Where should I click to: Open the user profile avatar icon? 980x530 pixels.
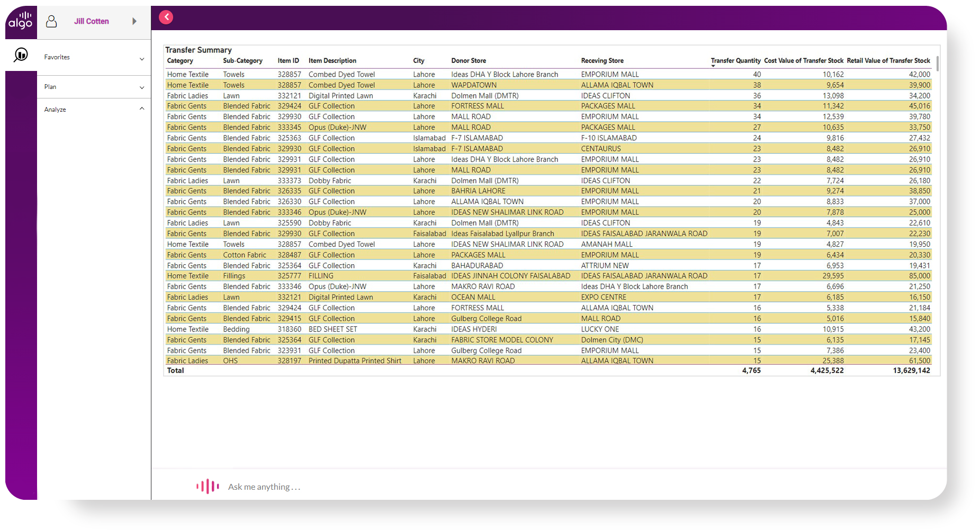(51, 21)
